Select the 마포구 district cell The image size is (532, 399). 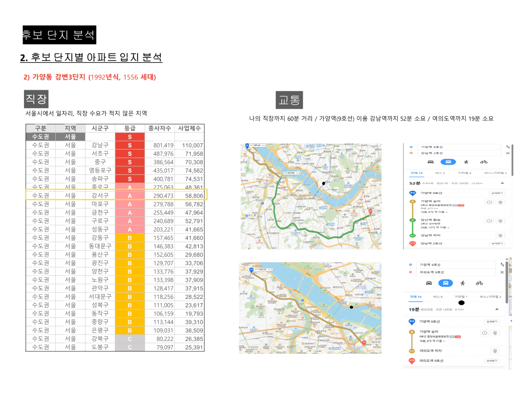[100, 204]
